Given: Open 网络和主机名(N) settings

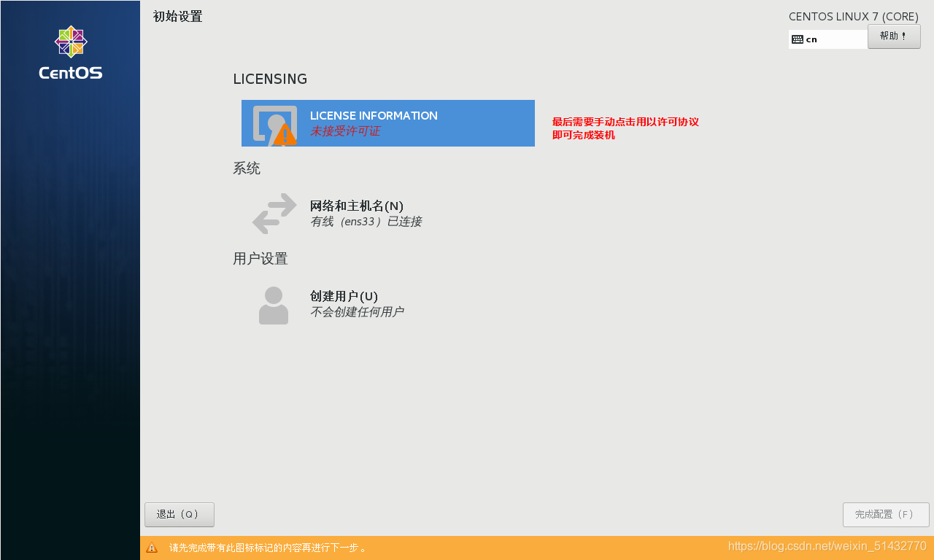Looking at the screenshot, I should pyautogui.click(x=357, y=206).
